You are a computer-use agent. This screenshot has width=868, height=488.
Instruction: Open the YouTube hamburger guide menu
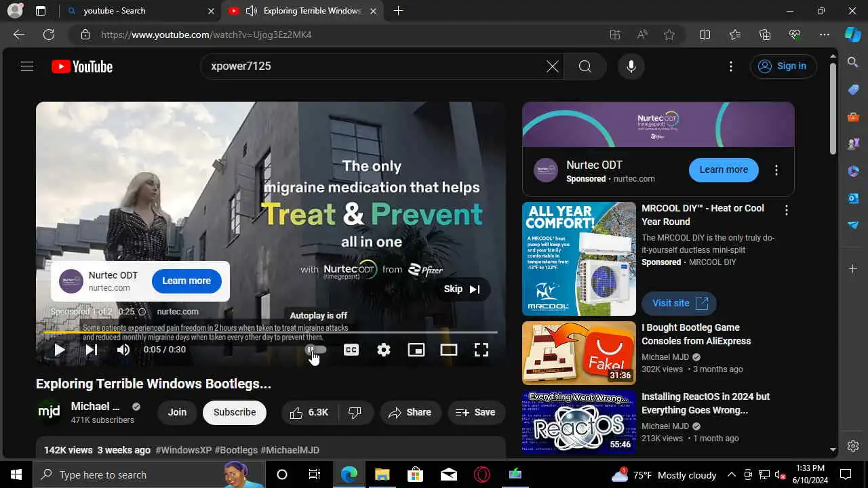click(27, 66)
